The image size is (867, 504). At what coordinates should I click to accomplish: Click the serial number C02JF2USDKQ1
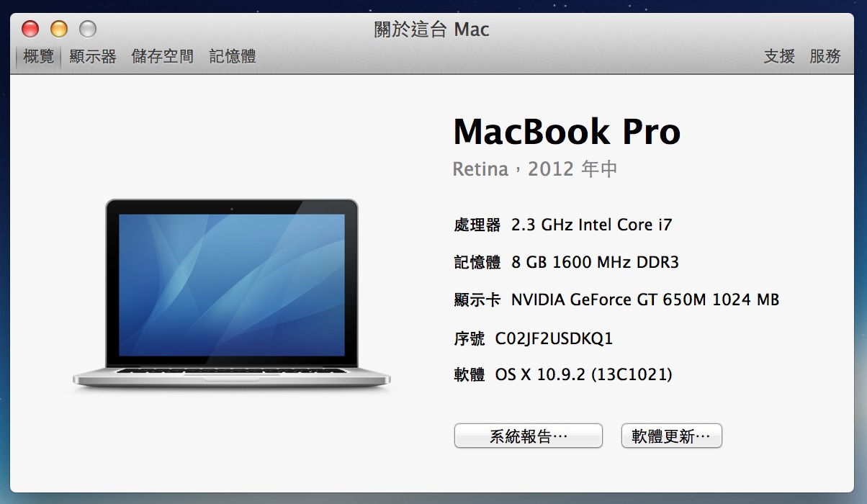[554, 338]
